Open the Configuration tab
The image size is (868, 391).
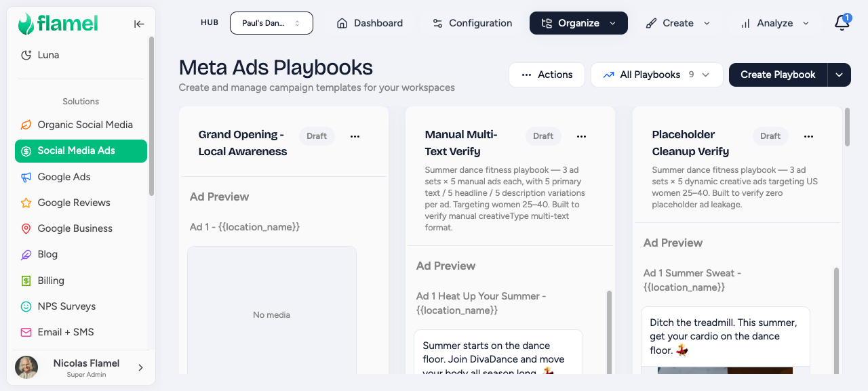(x=472, y=23)
